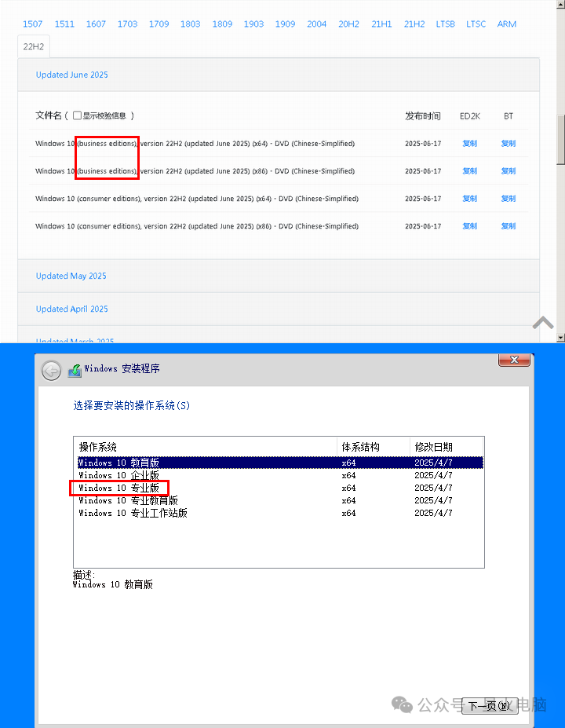Copy ED2K link for consumer editions x64

point(469,199)
